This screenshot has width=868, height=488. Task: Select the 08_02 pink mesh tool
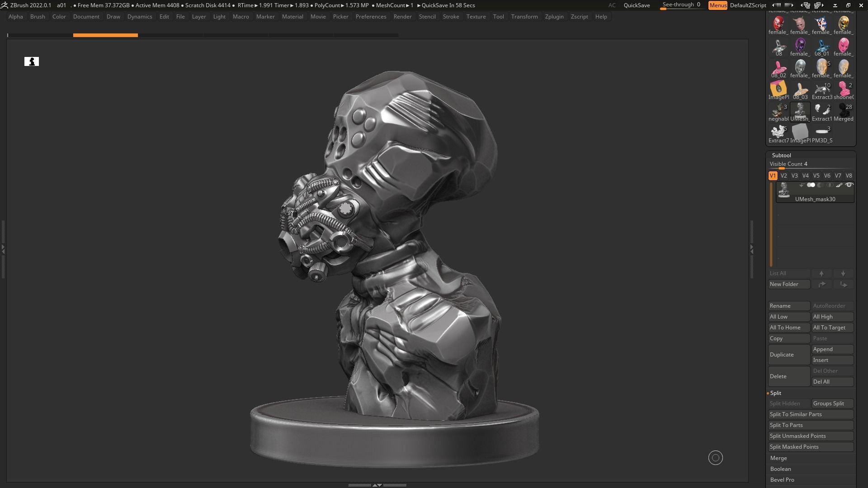[x=778, y=68]
